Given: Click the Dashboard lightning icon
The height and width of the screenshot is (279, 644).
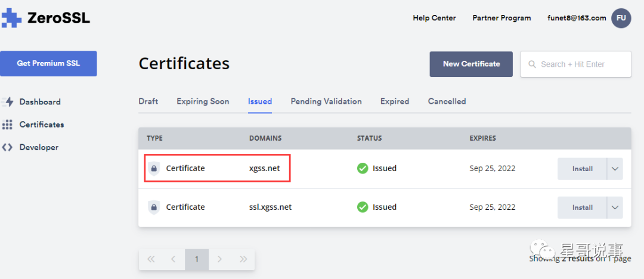Looking at the screenshot, I should point(8,102).
